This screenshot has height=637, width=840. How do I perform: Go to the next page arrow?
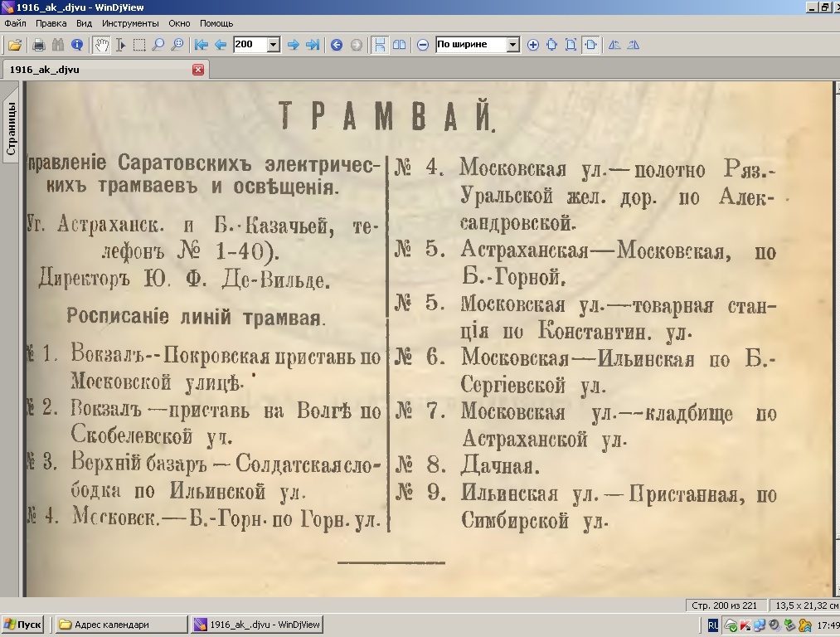[x=293, y=45]
